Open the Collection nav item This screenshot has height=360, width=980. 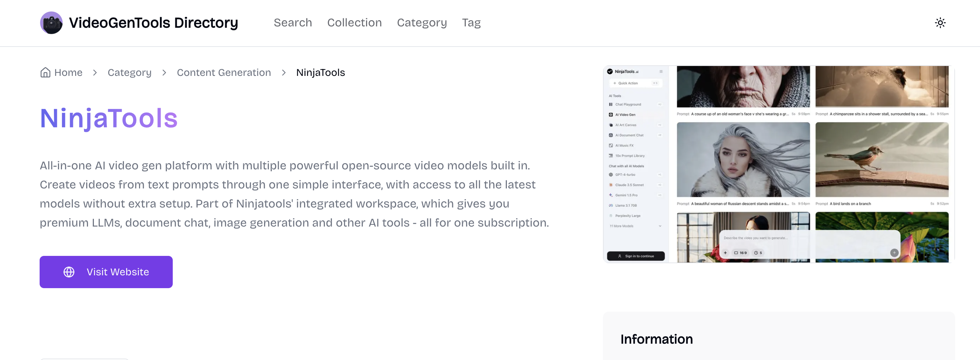click(354, 23)
